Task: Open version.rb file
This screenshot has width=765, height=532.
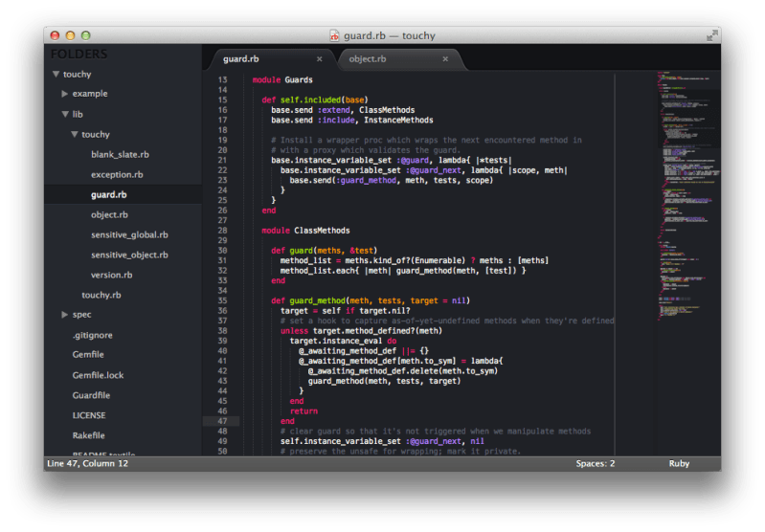Action: (111, 275)
